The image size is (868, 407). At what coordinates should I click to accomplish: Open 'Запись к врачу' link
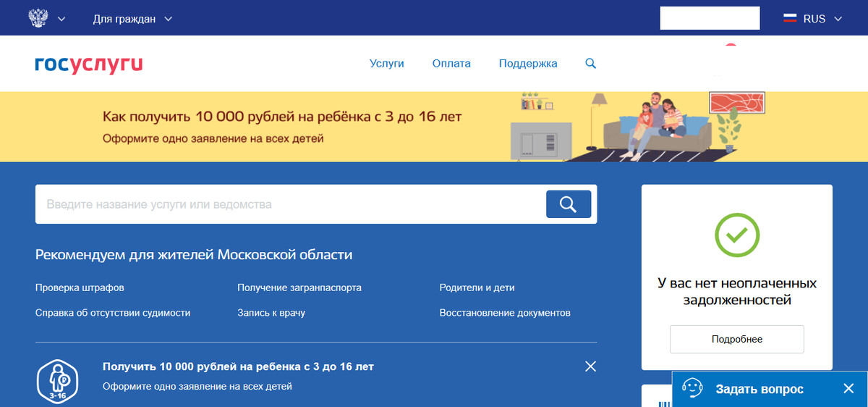click(x=271, y=313)
